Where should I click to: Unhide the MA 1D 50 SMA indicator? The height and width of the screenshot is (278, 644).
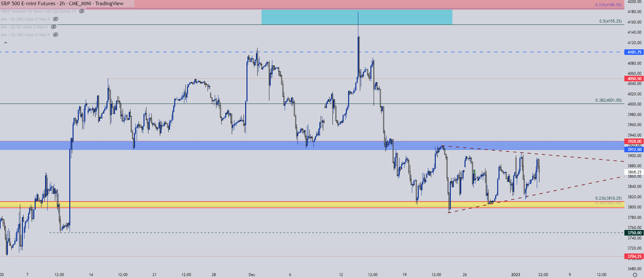coord(54,27)
